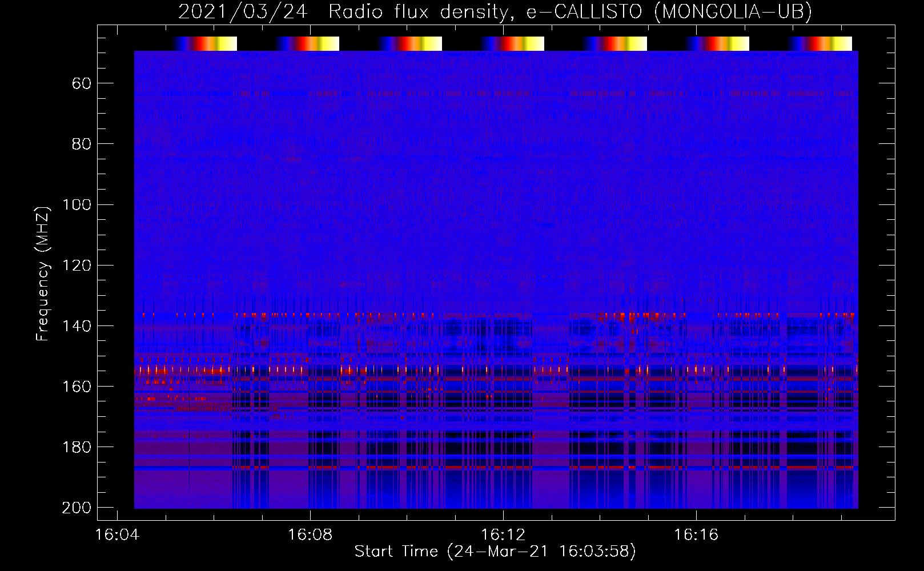924x571 pixels.
Task: Click the 180 frequency tick label
Action: coord(77,447)
